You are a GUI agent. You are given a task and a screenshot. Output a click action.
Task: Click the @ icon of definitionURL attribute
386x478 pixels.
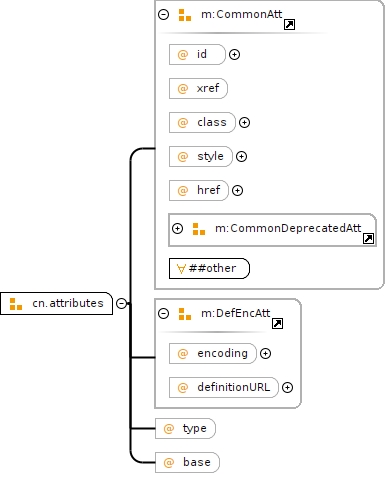point(183,388)
